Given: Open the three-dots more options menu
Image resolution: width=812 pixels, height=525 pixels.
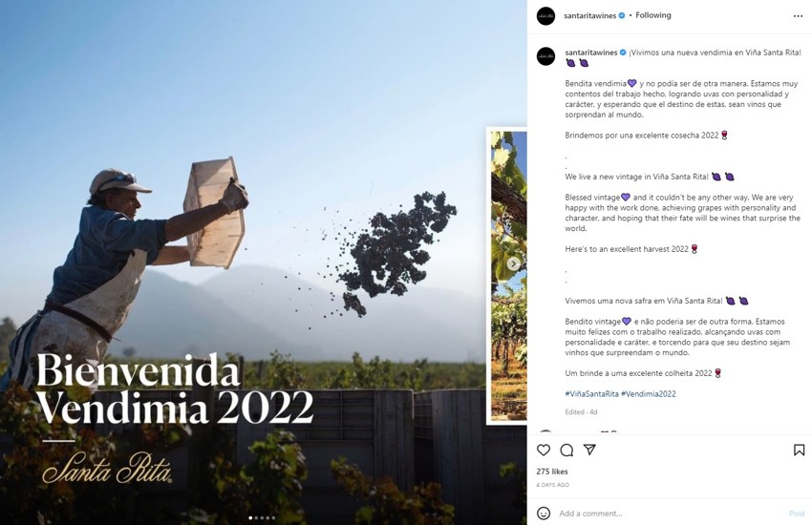Looking at the screenshot, I should (798, 16).
